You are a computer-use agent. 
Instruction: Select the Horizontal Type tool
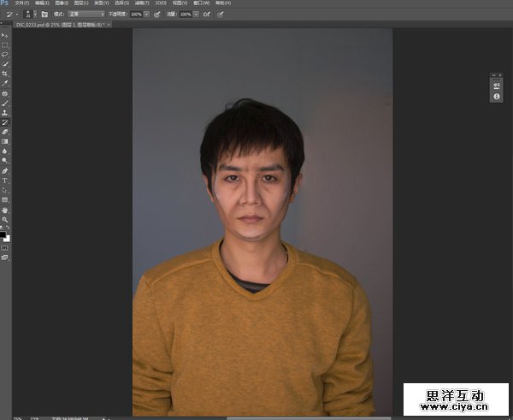pyautogui.click(x=4, y=180)
